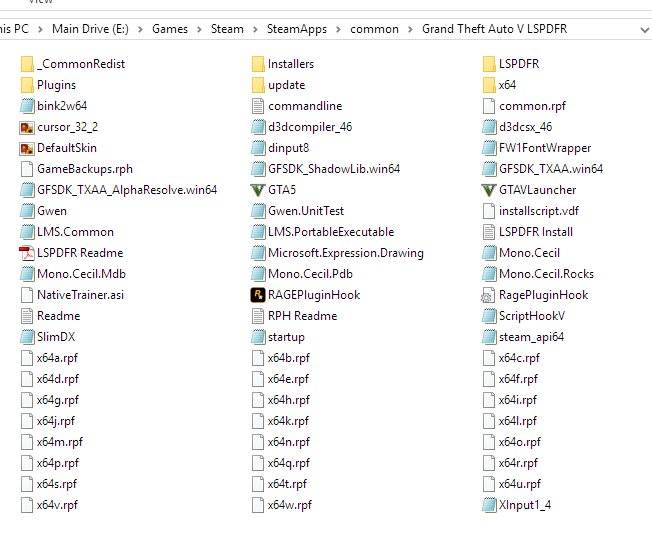This screenshot has width=652, height=535.
Task: Go to common breadcrumb
Action: pyautogui.click(x=374, y=29)
